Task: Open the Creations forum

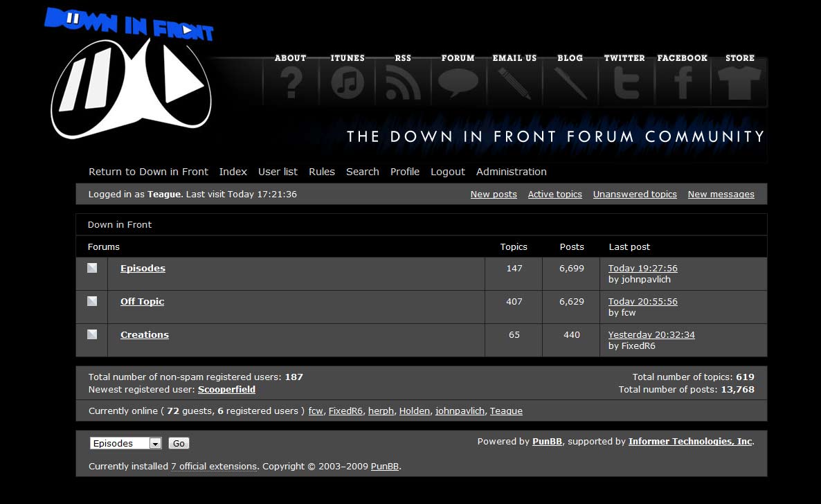Action: (x=145, y=335)
